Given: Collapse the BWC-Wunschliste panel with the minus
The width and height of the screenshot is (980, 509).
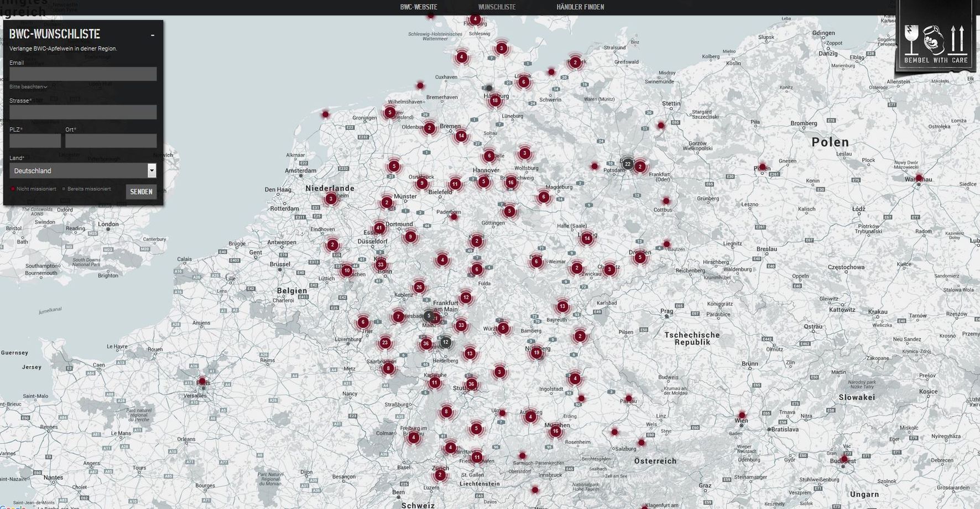Looking at the screenshot, I should (153, 35).
